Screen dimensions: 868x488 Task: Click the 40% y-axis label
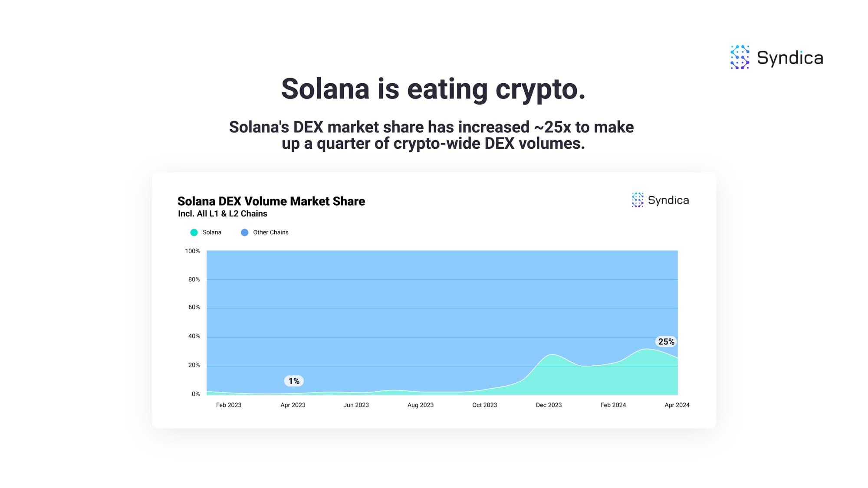click(x=194, y=336)
